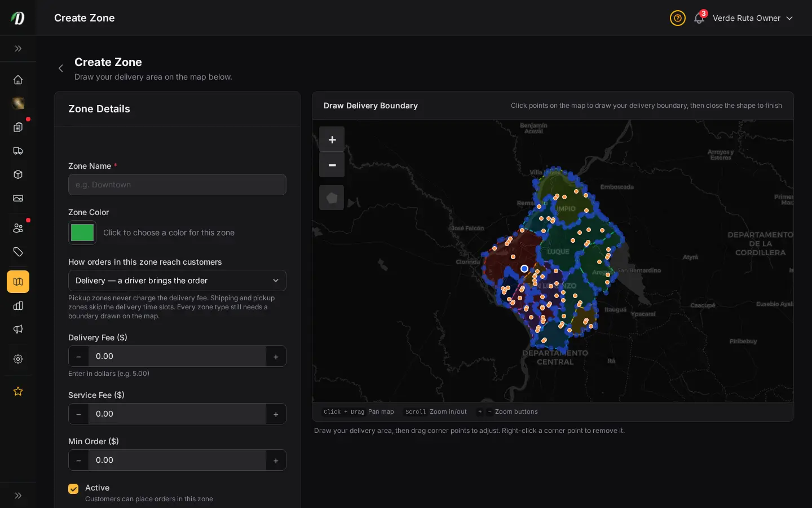Click the Atyrá label on the map
Viewport: 812px width, 508px height.
(690, 257)
